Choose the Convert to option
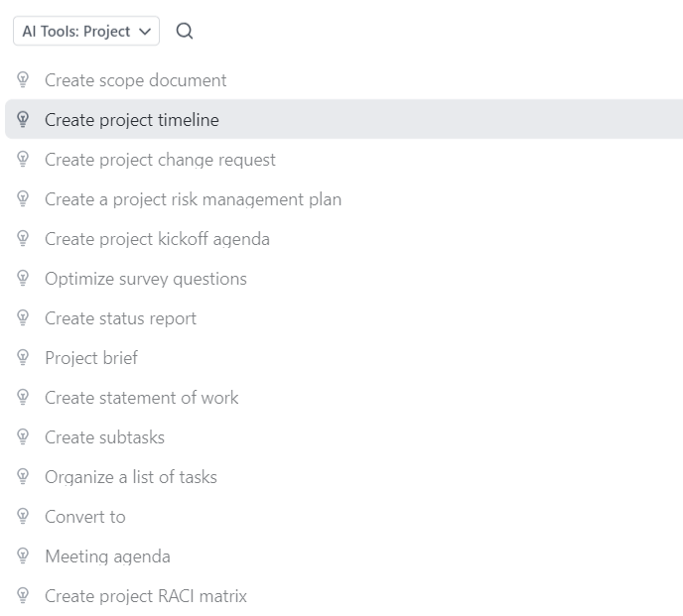This screenshot has width=683, height=616. pyautogui.click(x=85, y=517)
